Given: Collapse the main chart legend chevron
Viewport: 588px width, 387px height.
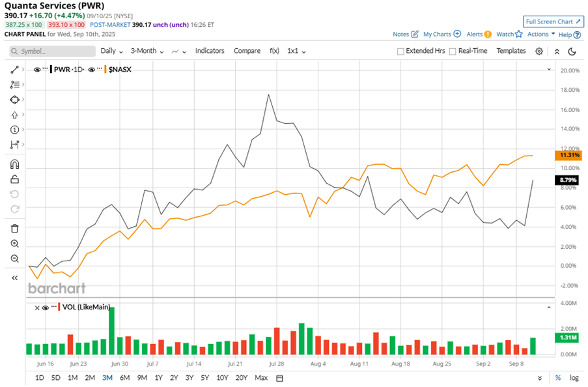Looking at the screenshot, I should 549,70.
